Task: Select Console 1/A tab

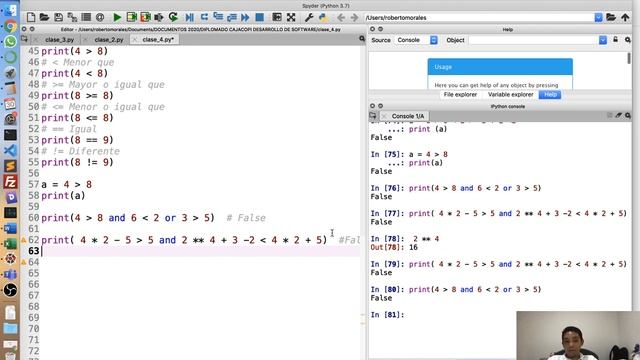Action: [x=408, y=116]
